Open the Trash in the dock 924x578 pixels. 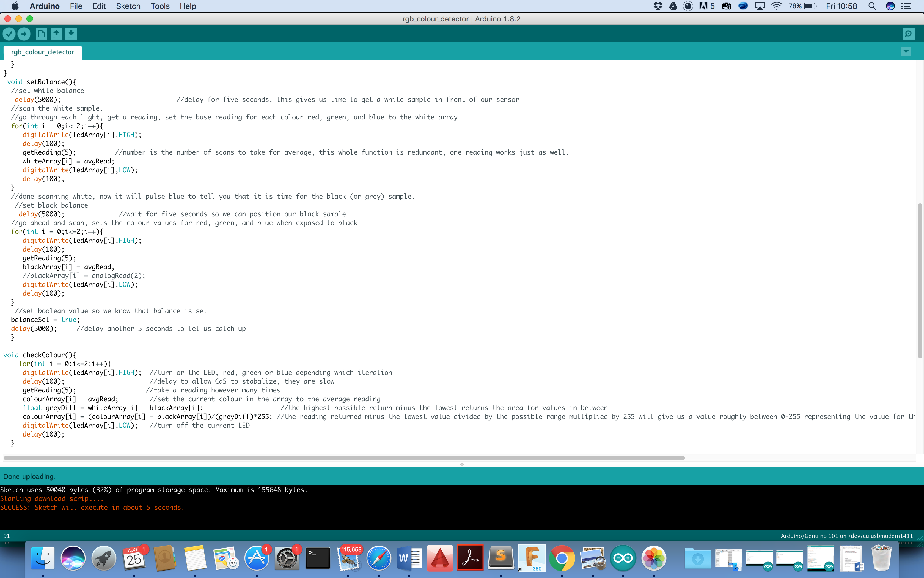click(x=881, y=558)
